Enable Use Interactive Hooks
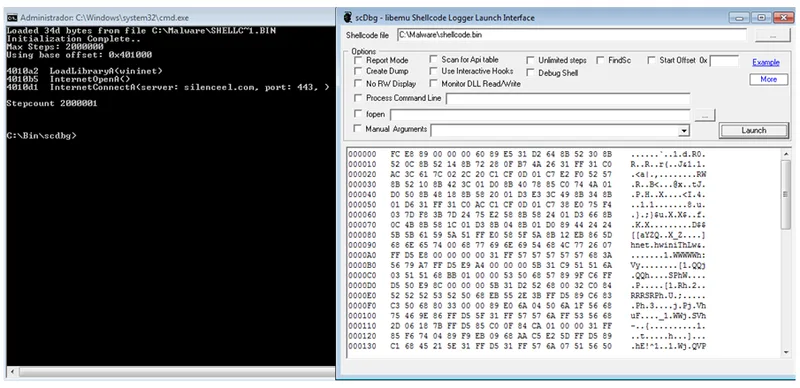Image resolution: width=800 pixels, height=388 pixels. pos(433,71)
